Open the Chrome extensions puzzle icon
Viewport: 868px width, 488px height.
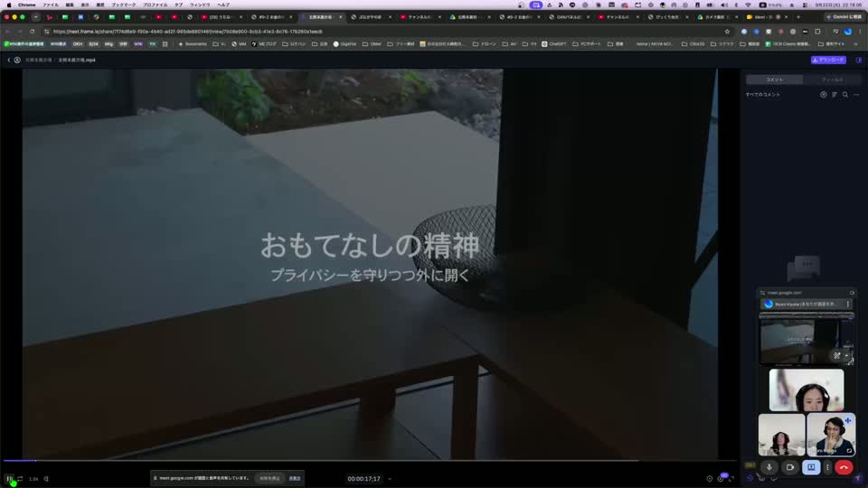(817, 32)
